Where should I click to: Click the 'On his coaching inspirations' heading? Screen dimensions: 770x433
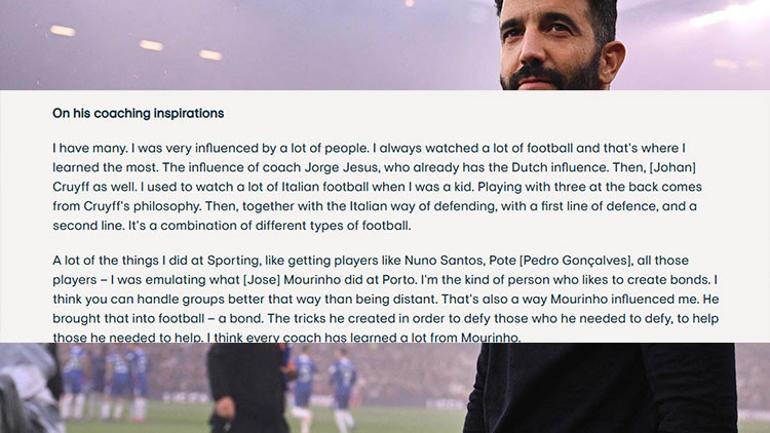[x=138, y=113]
